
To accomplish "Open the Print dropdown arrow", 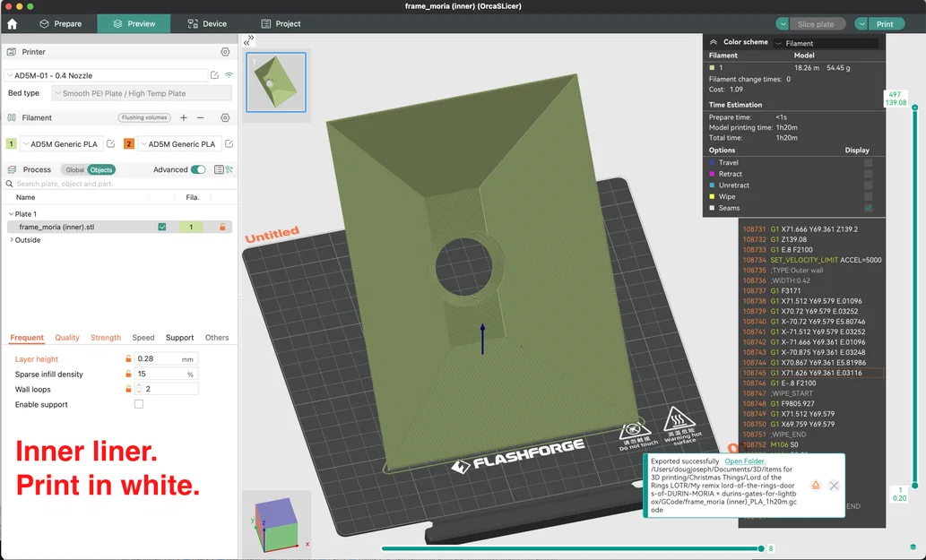I will (861, 24).
